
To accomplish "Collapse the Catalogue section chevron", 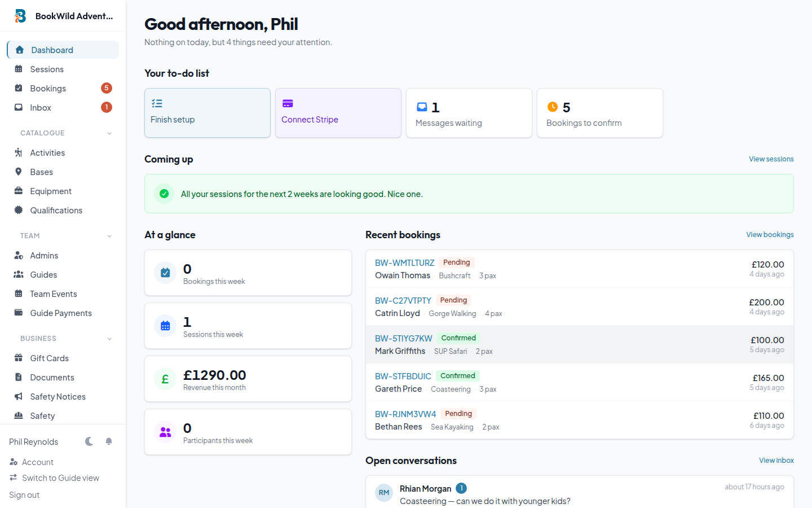I will [x=109, y=133].
